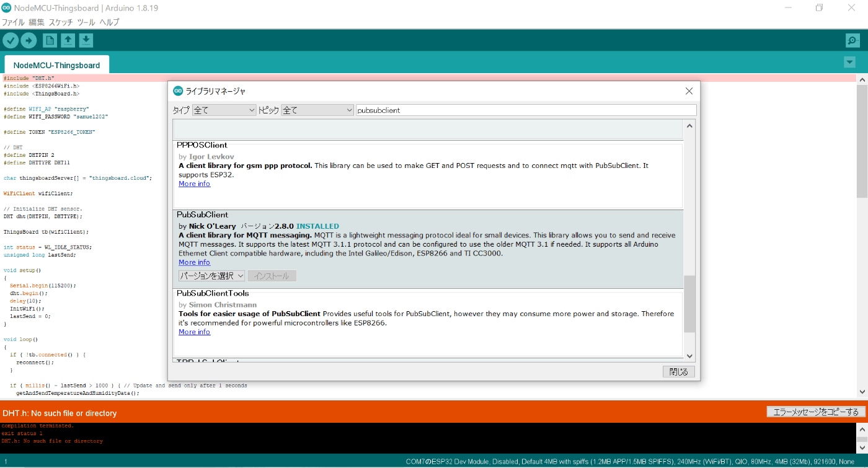Image resolution: width=868 pixels, height=468 pixels.
Task: Open the バージョンを選択 dropdown
Action: pyautogui.click(x=211, y=276)
